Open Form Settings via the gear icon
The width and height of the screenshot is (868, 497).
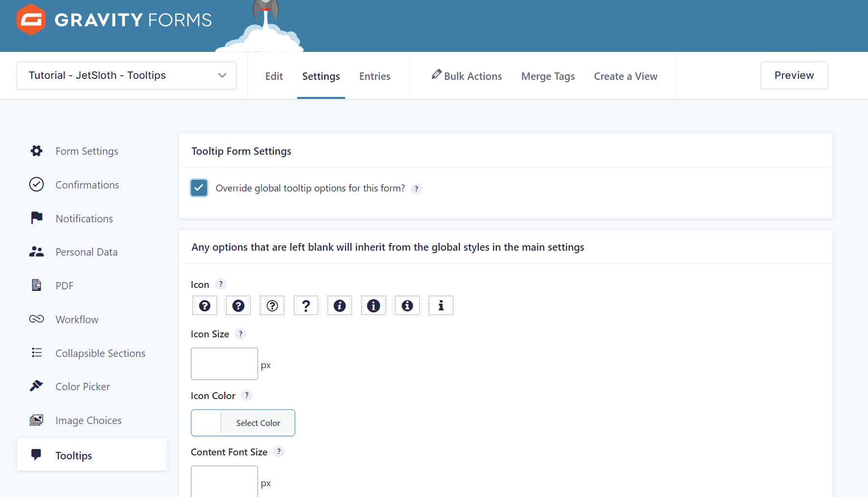pos(36,151)
